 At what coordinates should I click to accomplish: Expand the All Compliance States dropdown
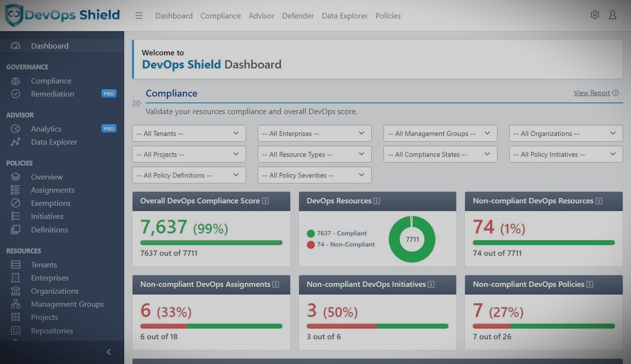point(440,154)
